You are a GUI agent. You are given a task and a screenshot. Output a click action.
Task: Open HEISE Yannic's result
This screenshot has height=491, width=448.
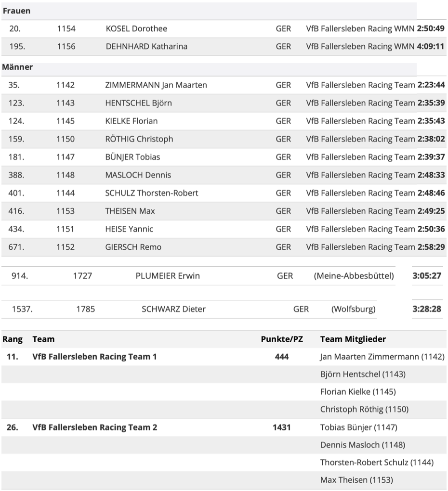(129, 229)
